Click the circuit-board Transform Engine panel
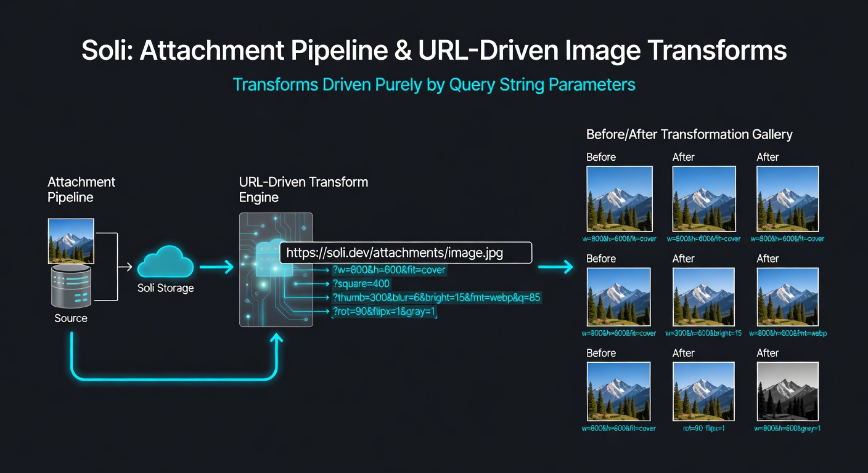 tap(276, 270)
